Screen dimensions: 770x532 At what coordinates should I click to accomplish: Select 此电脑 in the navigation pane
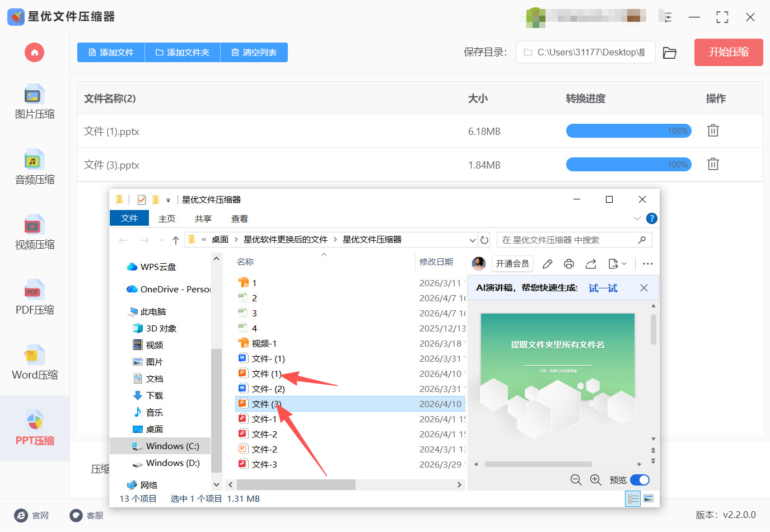click(x=147, y=312)
